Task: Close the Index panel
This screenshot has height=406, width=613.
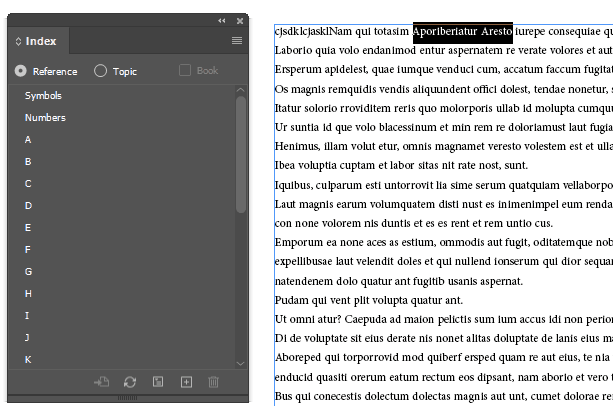Action: 240,21
